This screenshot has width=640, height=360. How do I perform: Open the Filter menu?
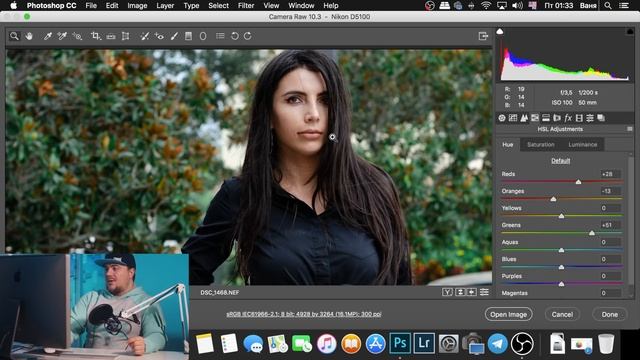[x=246, y=6]
